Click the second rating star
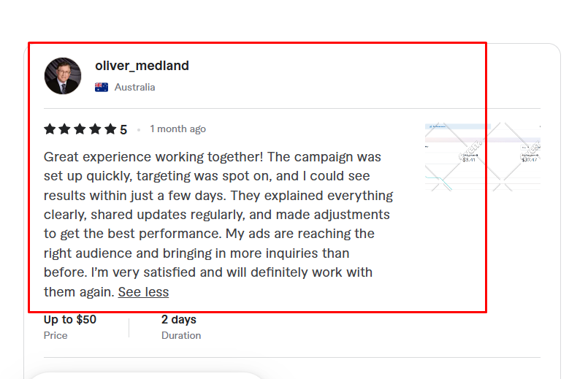Image resolution: width=588 pixels, height=379 pixels. 65,129
